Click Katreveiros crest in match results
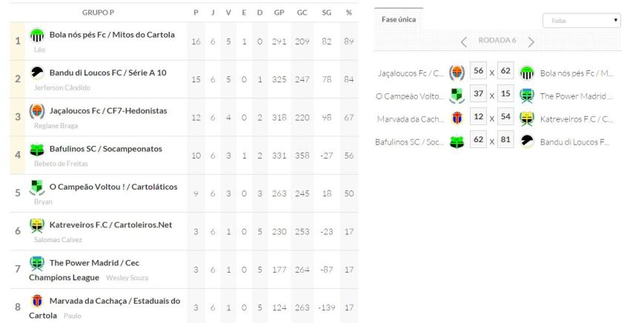 coord(527,119)
